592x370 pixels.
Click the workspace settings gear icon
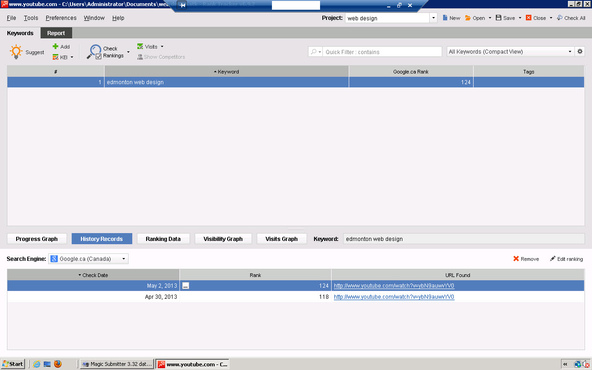point(580,51)
